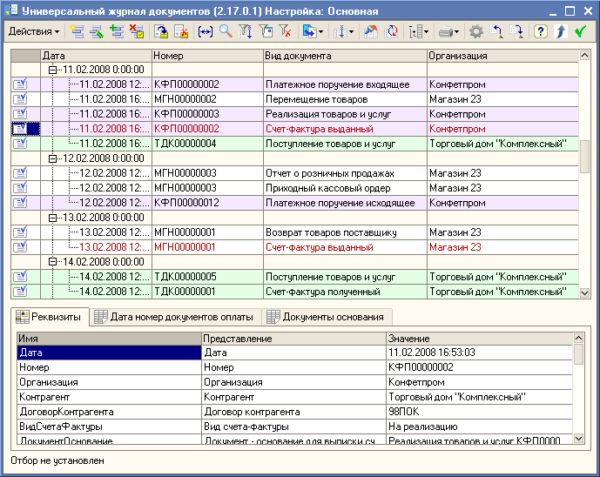
Task: Click the document icon of the КФП00000012 row
Action: [20, 202]
